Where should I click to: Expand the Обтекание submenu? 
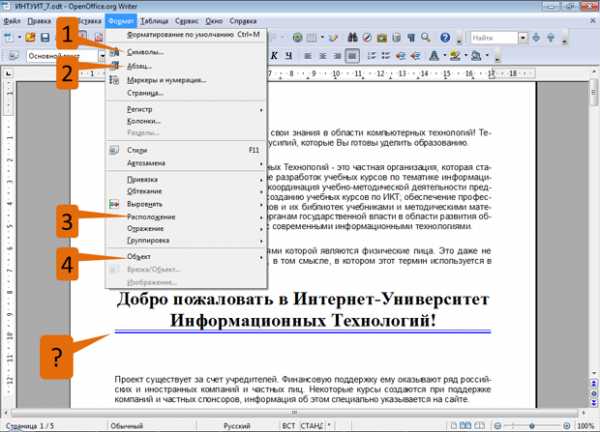click(186, 191)
